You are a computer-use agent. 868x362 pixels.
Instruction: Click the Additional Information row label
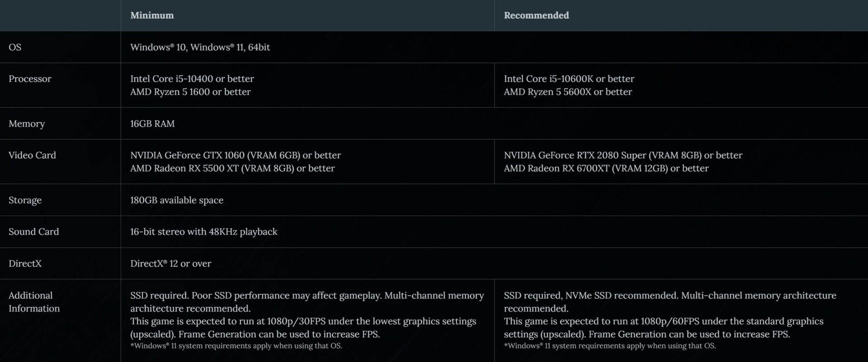click(34, 302)
